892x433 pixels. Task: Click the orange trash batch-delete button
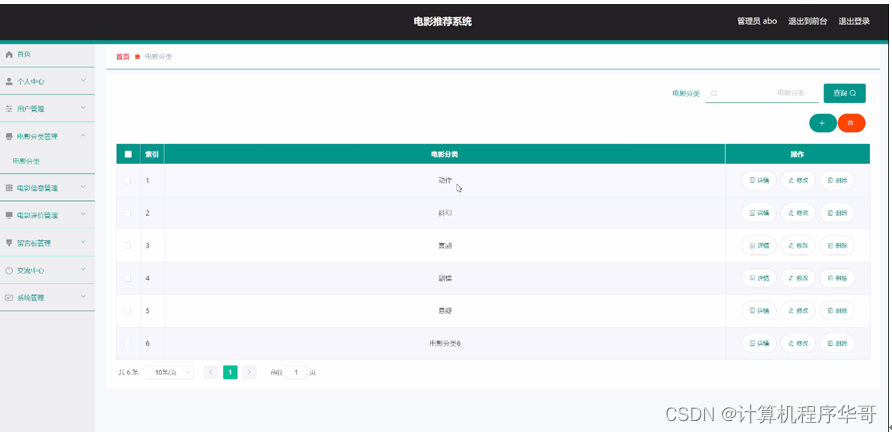pos(851,123)
